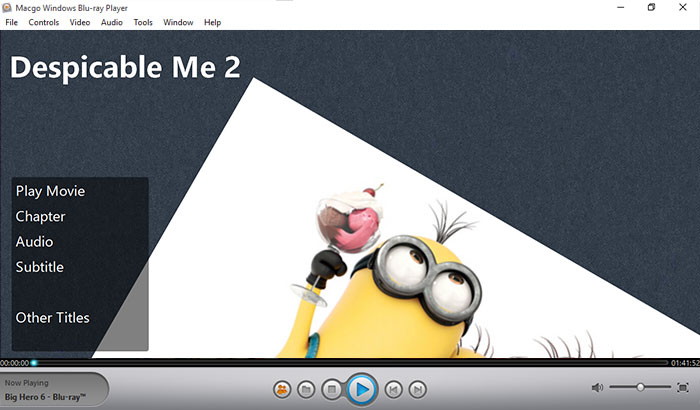
Task: Select Subtitle in the disc menu
Action: [x=40, y=267]
